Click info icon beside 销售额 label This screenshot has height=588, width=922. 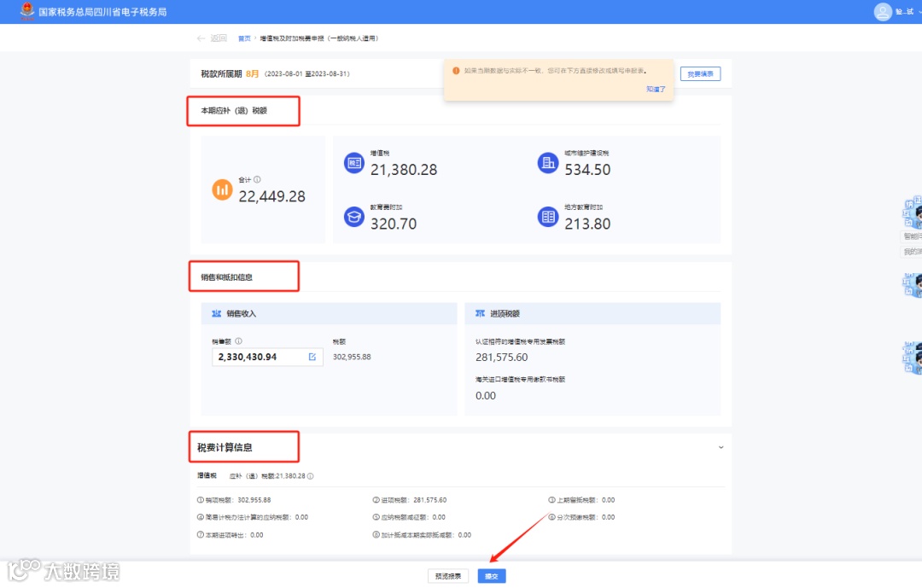238,341
